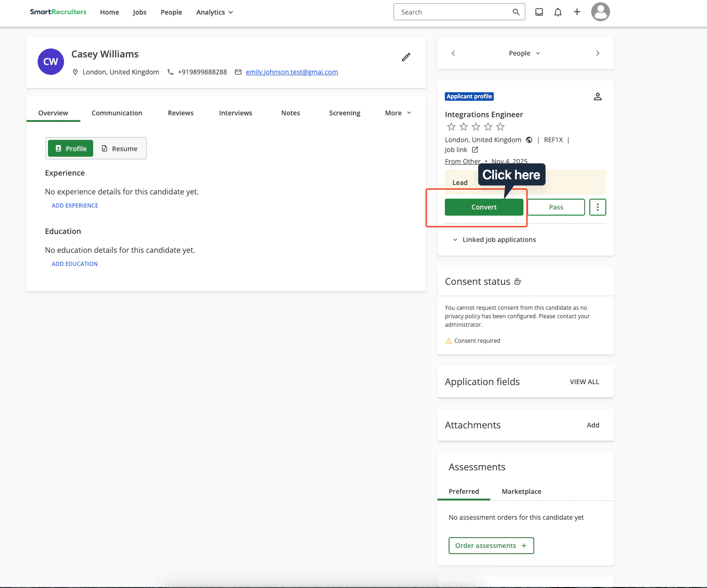
Task: Click phone number +919899888288
Action: coord(202,72)
